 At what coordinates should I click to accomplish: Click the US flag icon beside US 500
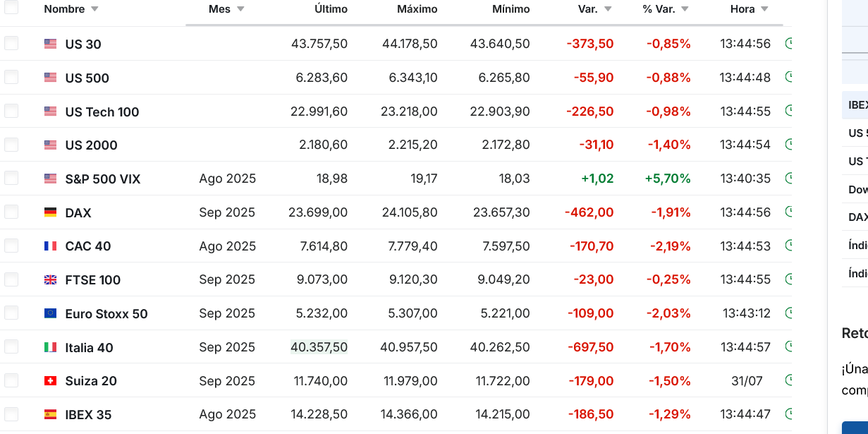click(50, 78)
